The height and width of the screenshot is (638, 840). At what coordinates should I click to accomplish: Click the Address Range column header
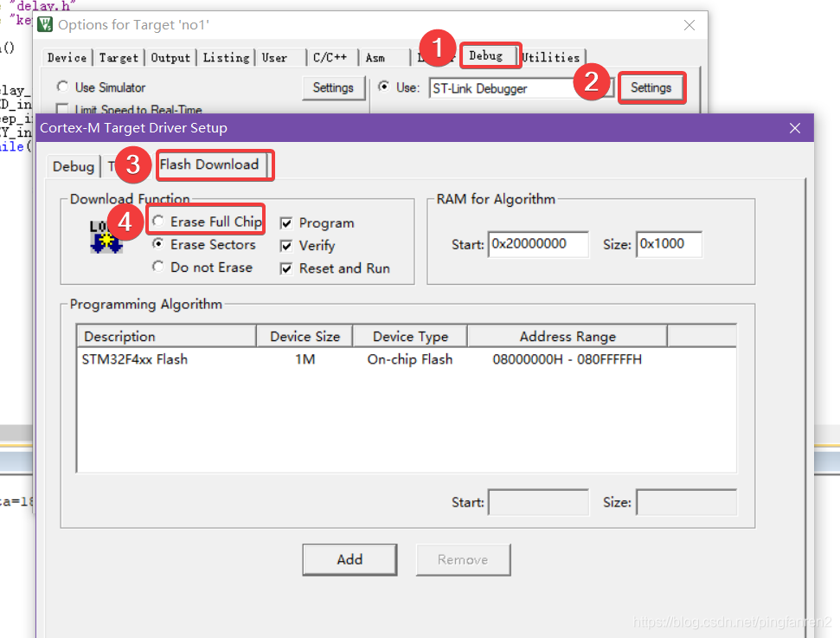[x=567, y=336]
